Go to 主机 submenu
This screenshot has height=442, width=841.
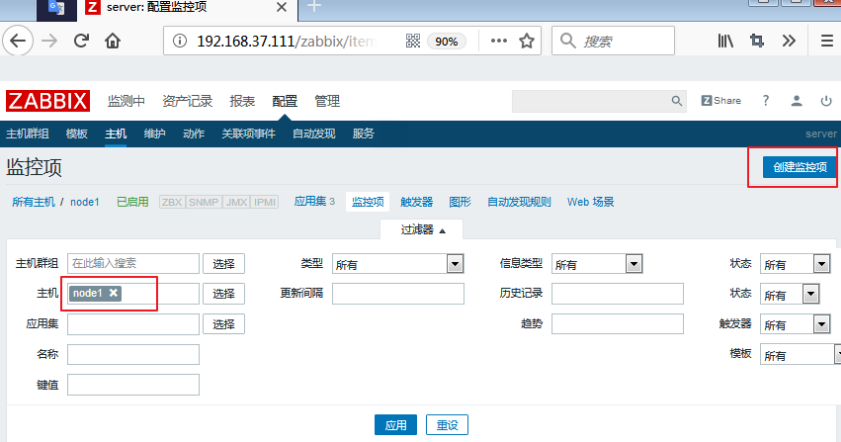(x=116, y=134)
